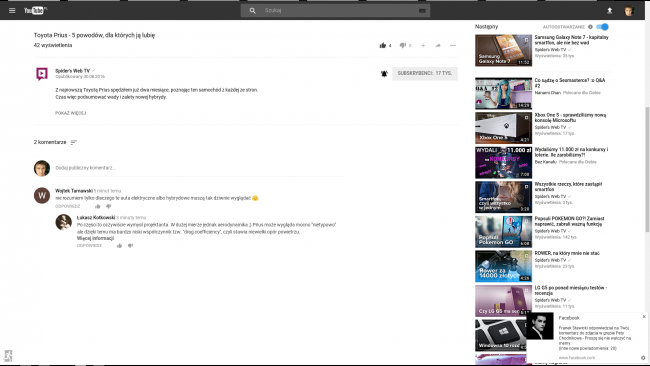This screenshot has width=650, height=366.
Task: Open the 11.000 zł konkursy video thumbnail
Action: (x=503, y=162)
